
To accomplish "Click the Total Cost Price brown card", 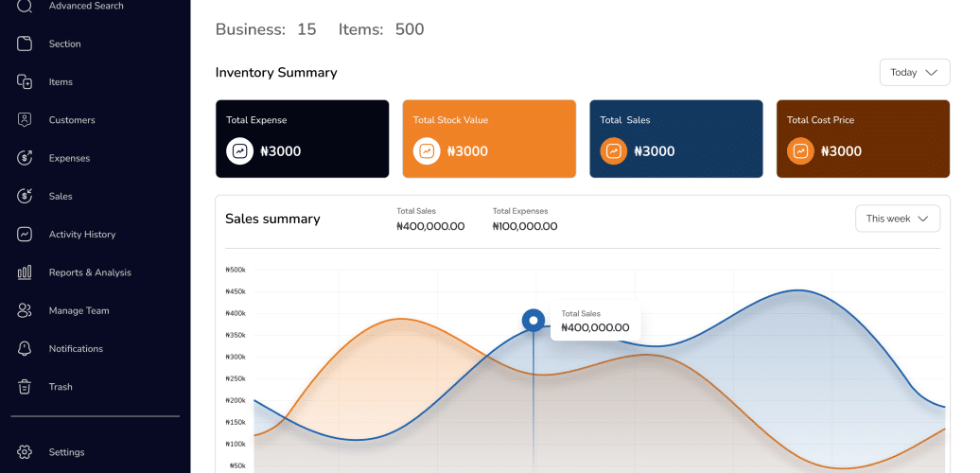I will [863, 138].
